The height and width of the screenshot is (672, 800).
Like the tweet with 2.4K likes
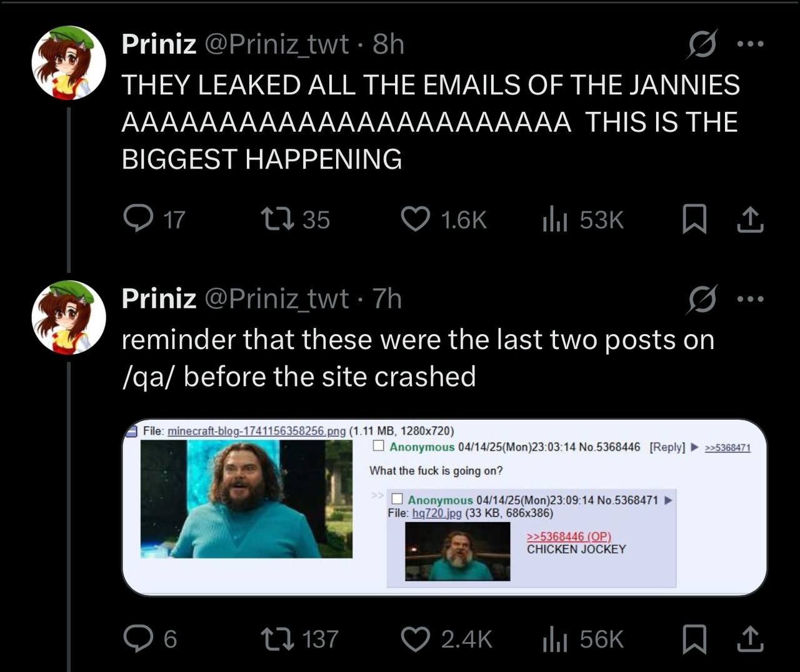click(446, 639)
